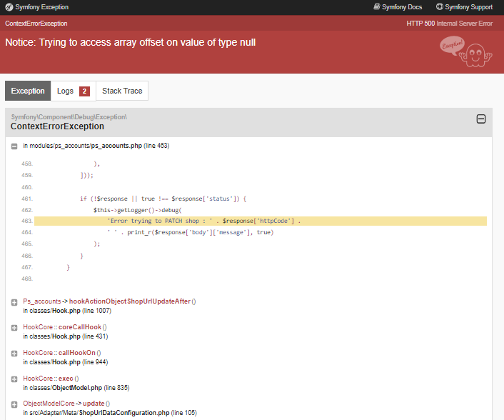
Task: Click the ContextErrorException heading title
Action: coord(57,126)
